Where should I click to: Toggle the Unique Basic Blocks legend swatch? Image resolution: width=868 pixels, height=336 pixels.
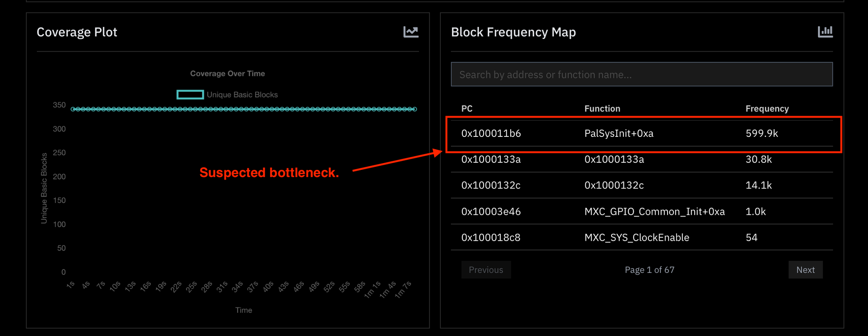[x=190, y=94]
